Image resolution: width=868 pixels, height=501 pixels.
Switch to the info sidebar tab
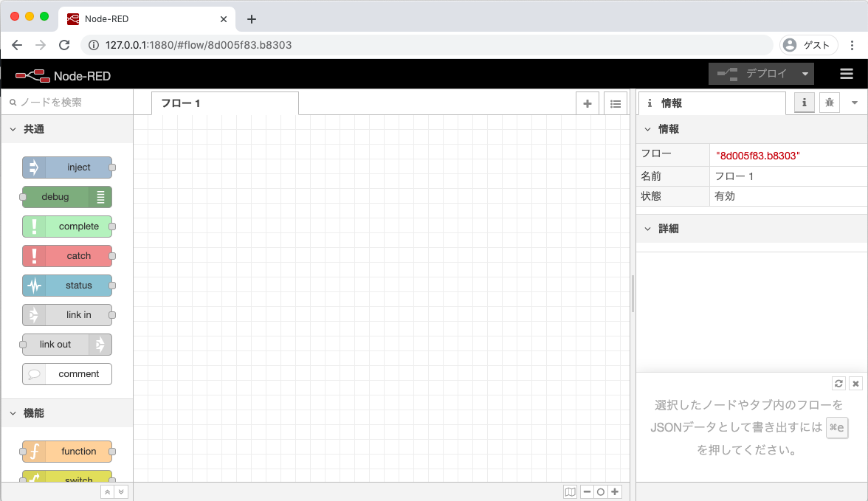804,103
